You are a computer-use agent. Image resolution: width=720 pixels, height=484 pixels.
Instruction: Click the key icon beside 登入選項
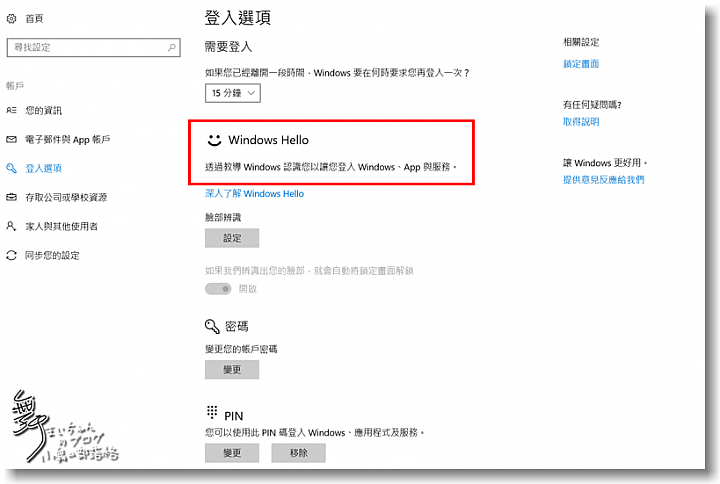click(x=11, y=168)
